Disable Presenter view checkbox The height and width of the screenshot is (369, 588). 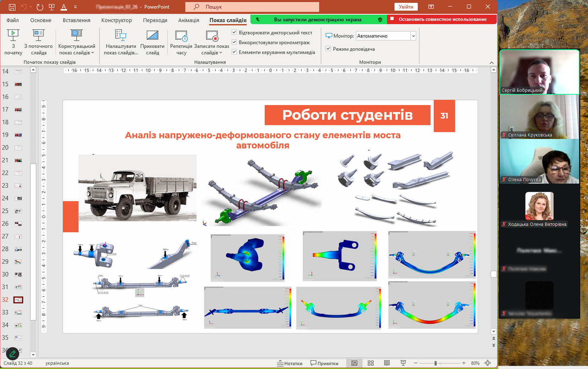pyautogui.click(x=328, y=49)
